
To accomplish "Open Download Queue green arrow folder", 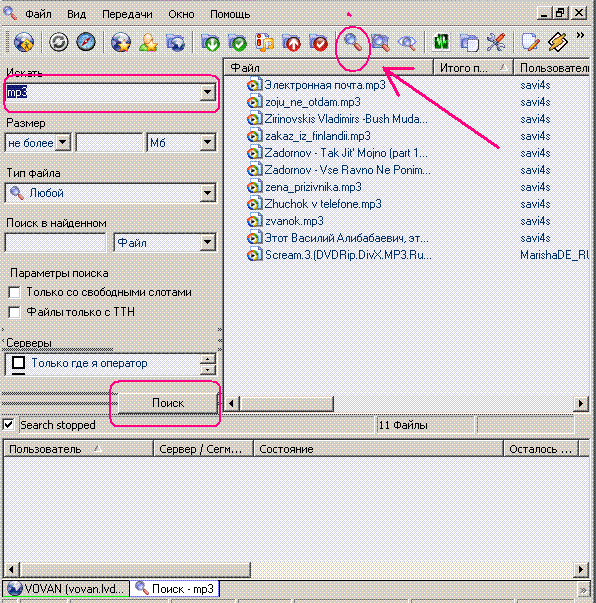I will click(x=210, y=42).
